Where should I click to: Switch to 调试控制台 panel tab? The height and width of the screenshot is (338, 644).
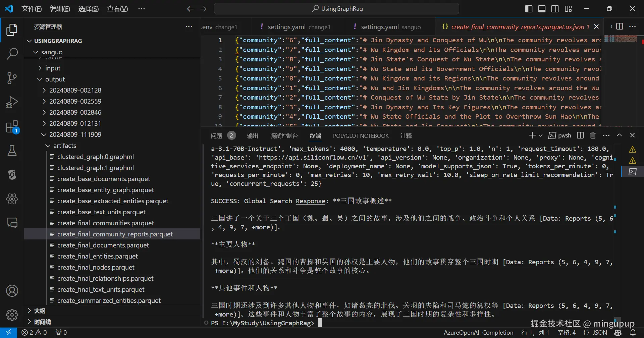pyautogui.click(x=284, y=135)
